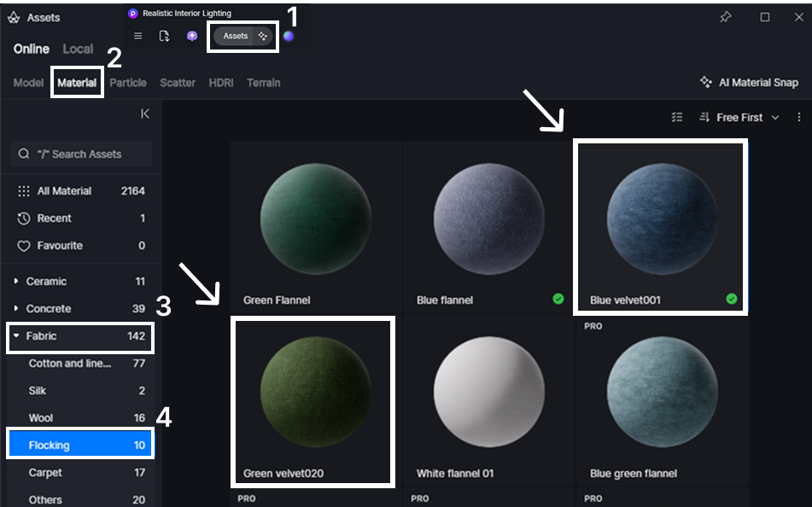This screenshot has width=812, height=507.
Task: Select the Blue flannel material thumbnail
Action: [x=488, y=219]
